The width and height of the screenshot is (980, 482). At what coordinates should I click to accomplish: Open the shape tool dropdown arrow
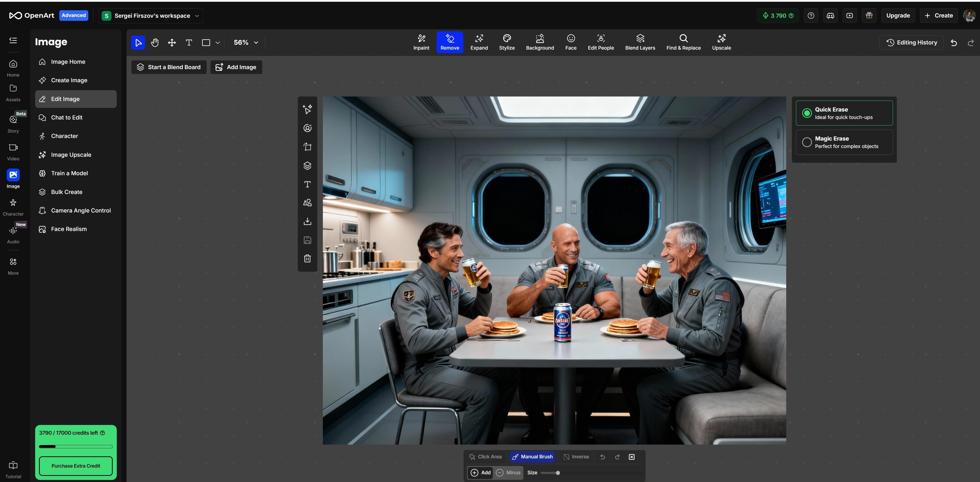pos(218,43)
